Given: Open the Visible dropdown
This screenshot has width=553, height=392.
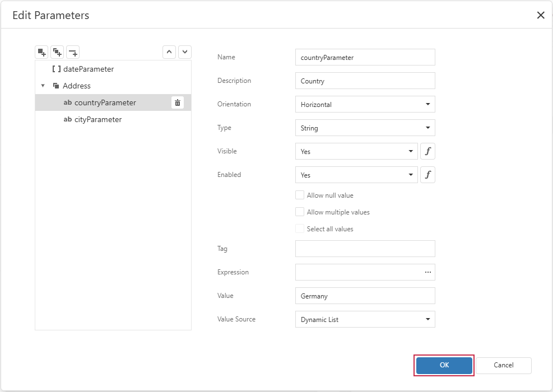Looking at the screenshot, I should tap(356, 151).
